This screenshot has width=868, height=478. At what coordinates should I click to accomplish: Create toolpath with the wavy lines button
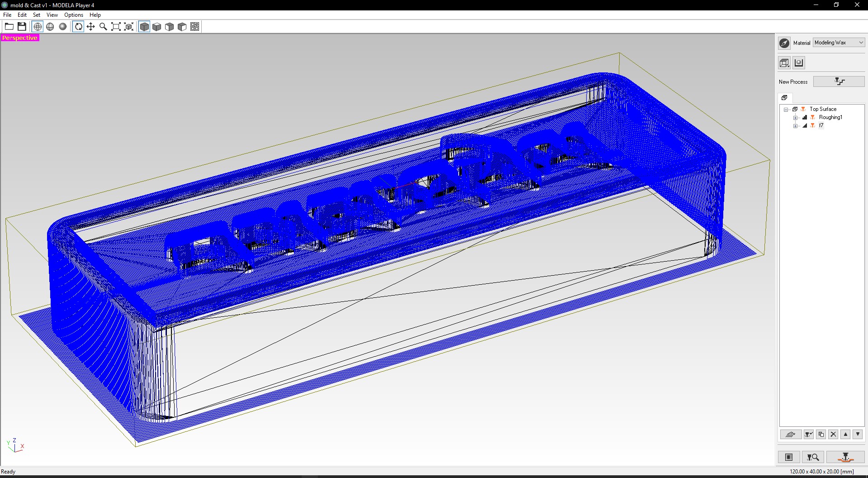pyautogui.click(x=791, y=434)
